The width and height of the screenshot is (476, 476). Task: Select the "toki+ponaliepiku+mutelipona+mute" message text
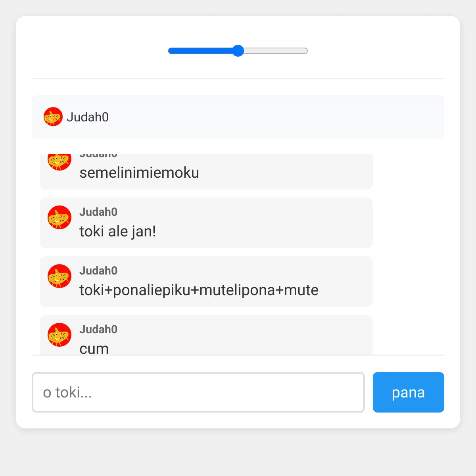[199, 290]
